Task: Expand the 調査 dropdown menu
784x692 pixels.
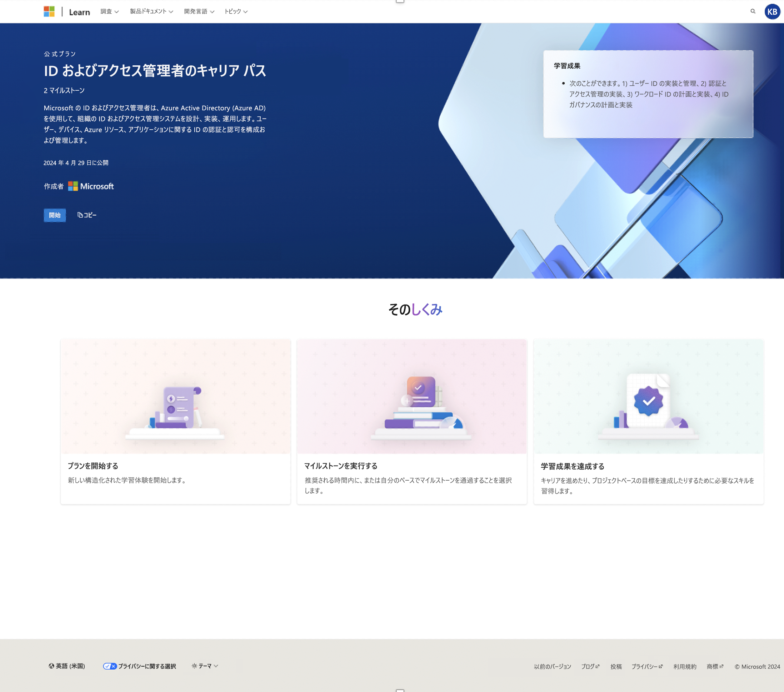Action: coord(109,11)
